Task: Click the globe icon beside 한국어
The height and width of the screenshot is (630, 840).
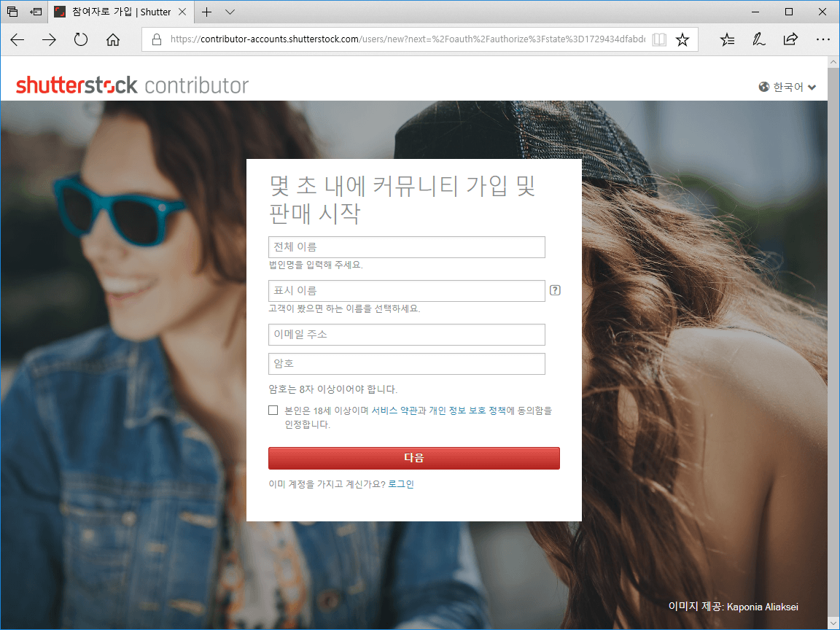Action: point(764,87)
